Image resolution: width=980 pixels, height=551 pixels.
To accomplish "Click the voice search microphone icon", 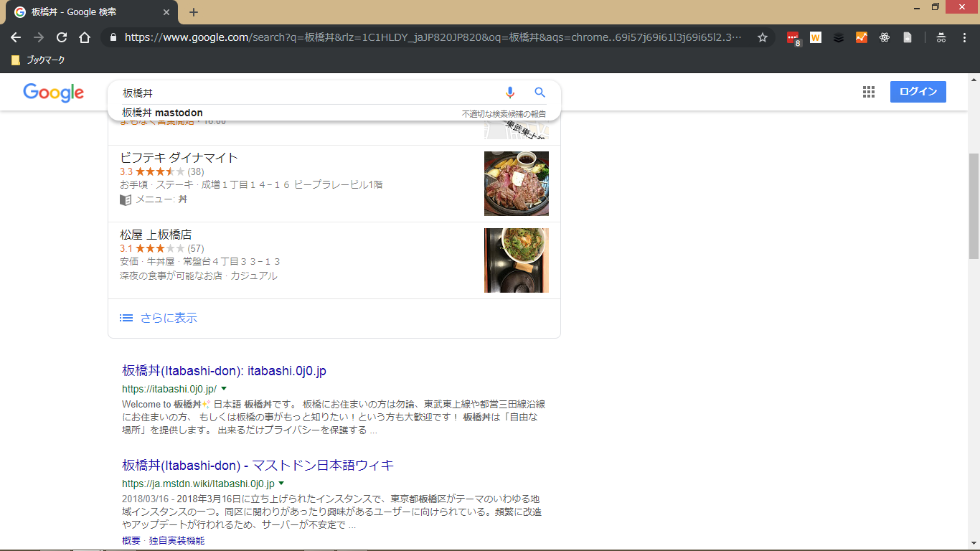I will click(510, 93).
